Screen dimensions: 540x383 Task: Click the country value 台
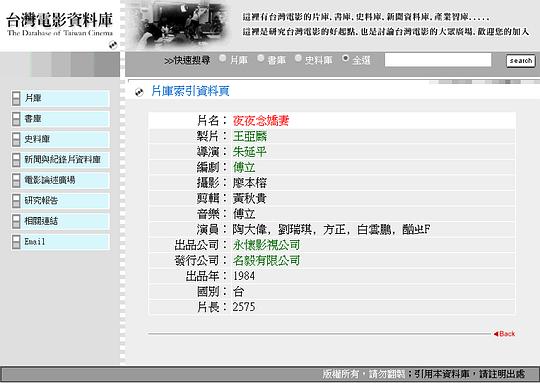(x=238, y=292)
